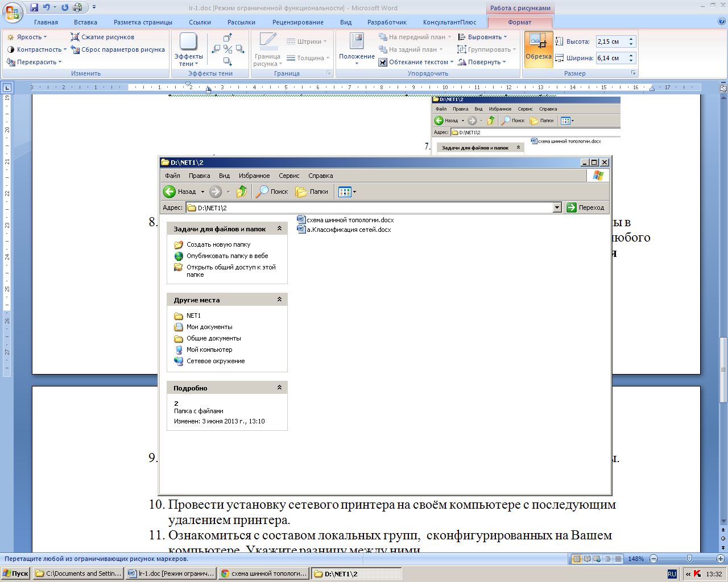This screenshot has width=728, height=582.
Task: Switch to Разметка страницы tab
Action: (143, 22)
